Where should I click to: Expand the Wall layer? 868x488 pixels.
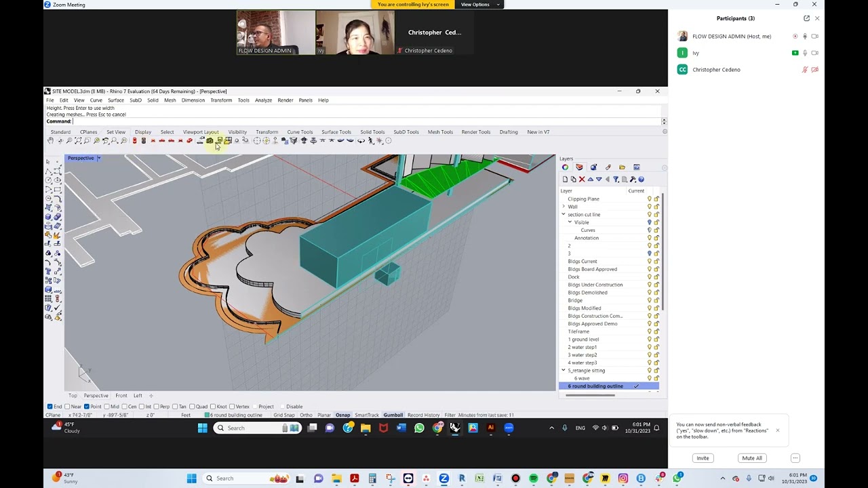pos(564,207)
